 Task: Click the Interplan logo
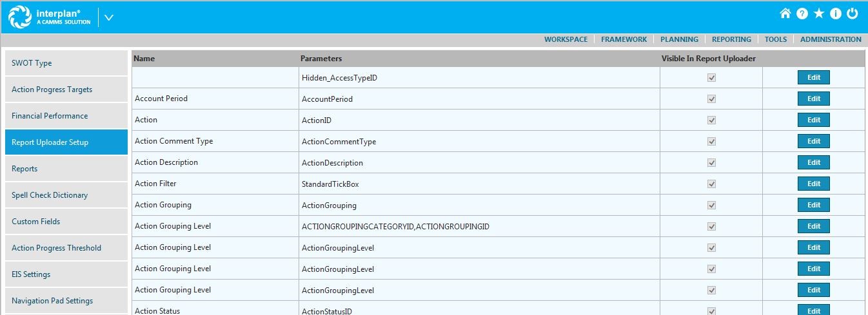click(50, 17)
